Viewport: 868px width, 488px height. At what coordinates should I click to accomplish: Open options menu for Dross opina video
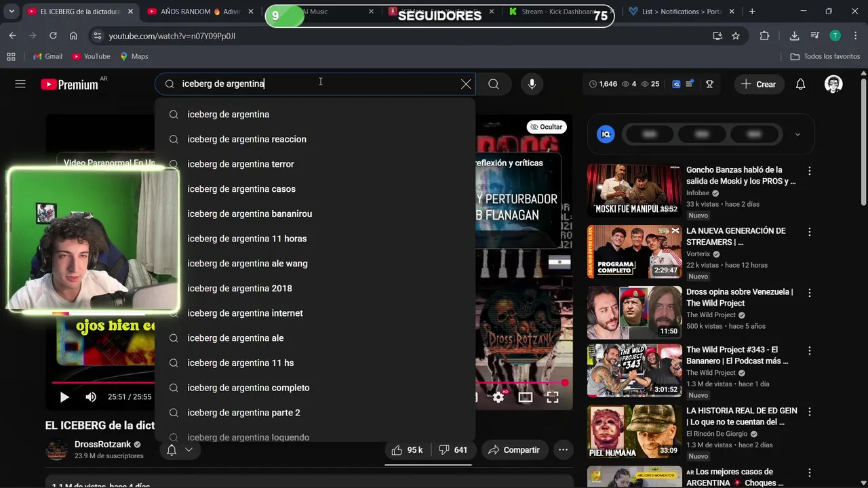coord(809,293)
